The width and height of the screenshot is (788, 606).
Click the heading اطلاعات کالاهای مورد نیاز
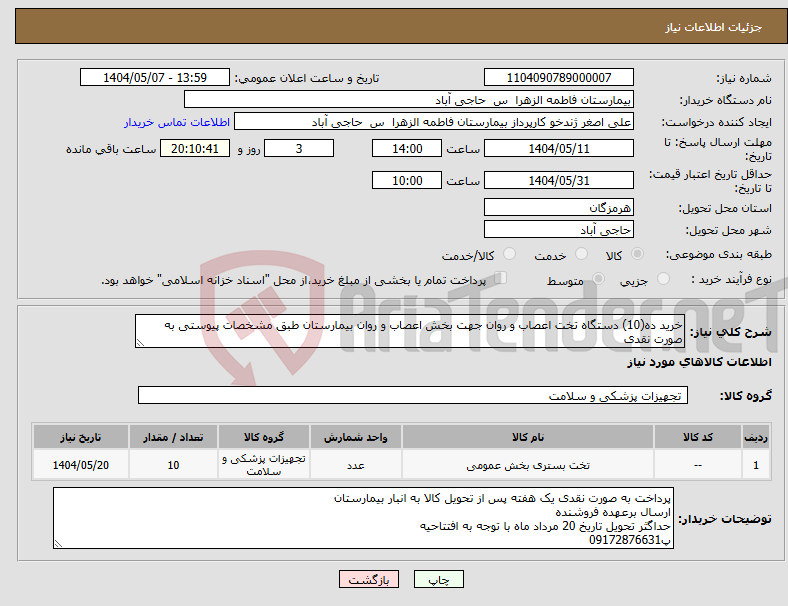point(699,362)
